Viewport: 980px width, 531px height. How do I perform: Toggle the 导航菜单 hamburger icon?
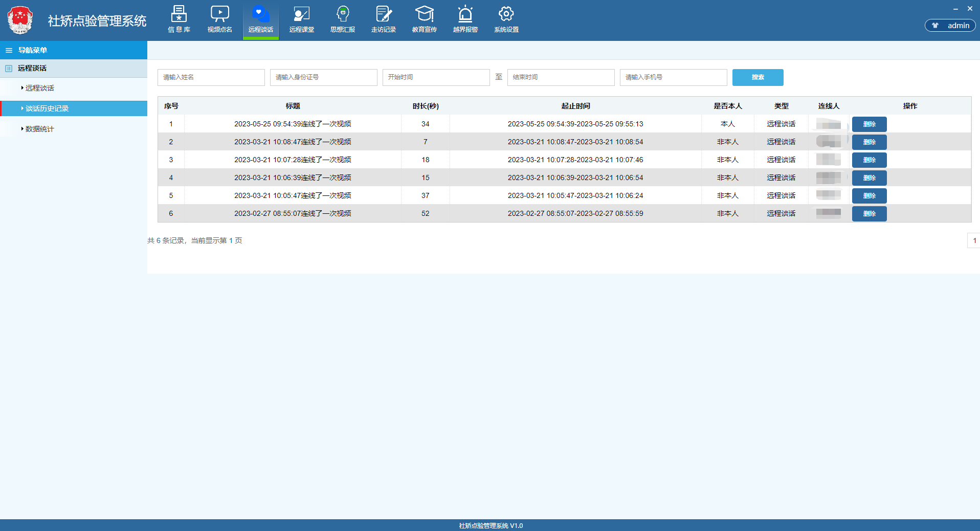point(9,50)
